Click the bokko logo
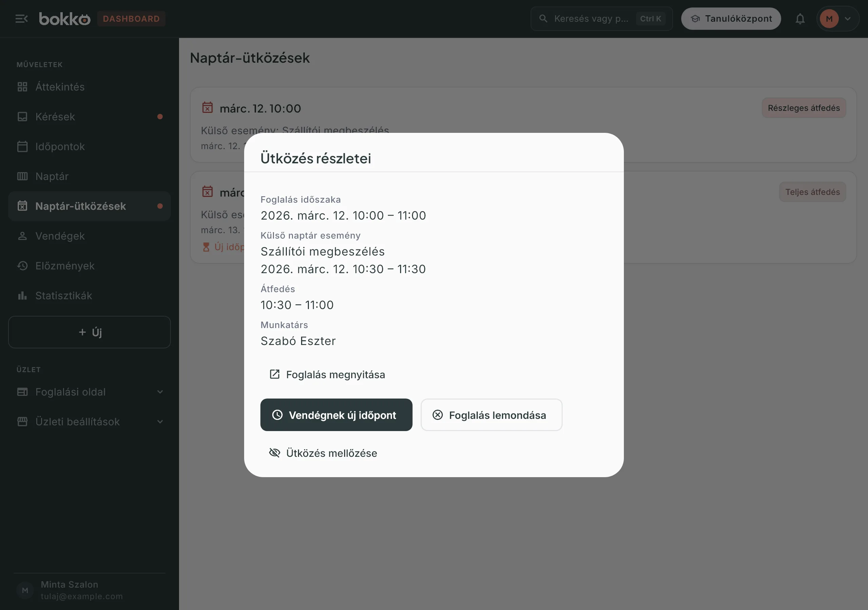Image resolution: width=868 pixels, height=610 pixels. 65,19
